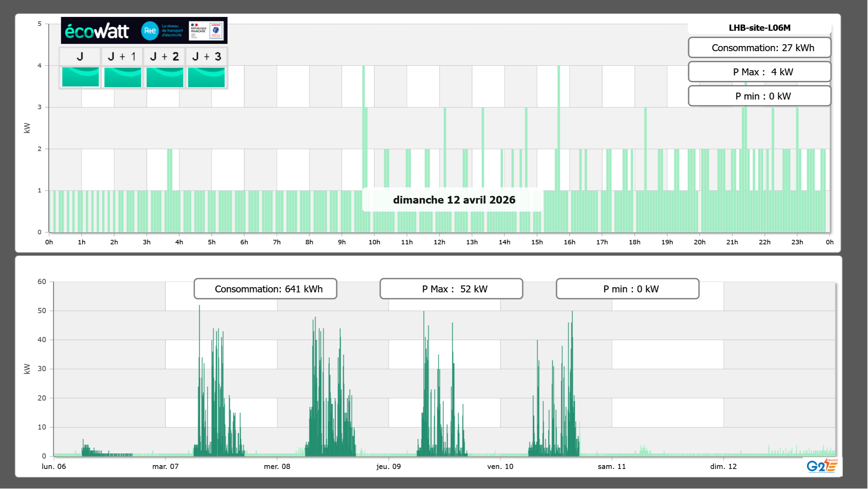868x489 pixels.
Task: Click the mar. 07 marker on weekly axis
Action: 165,466
